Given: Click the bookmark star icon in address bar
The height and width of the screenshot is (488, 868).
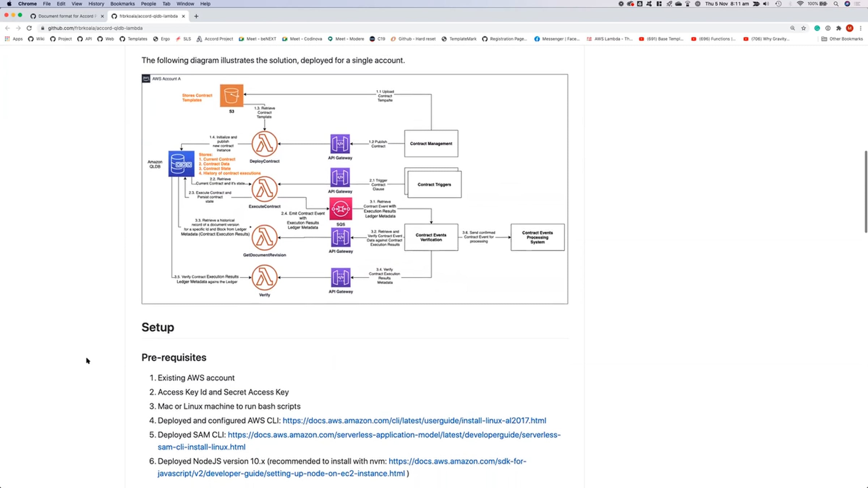Looking at the screenshot, I should (x=804, y=28).
